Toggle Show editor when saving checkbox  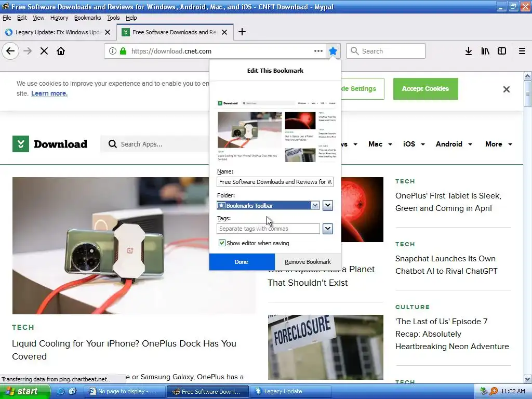click(222, 243)
